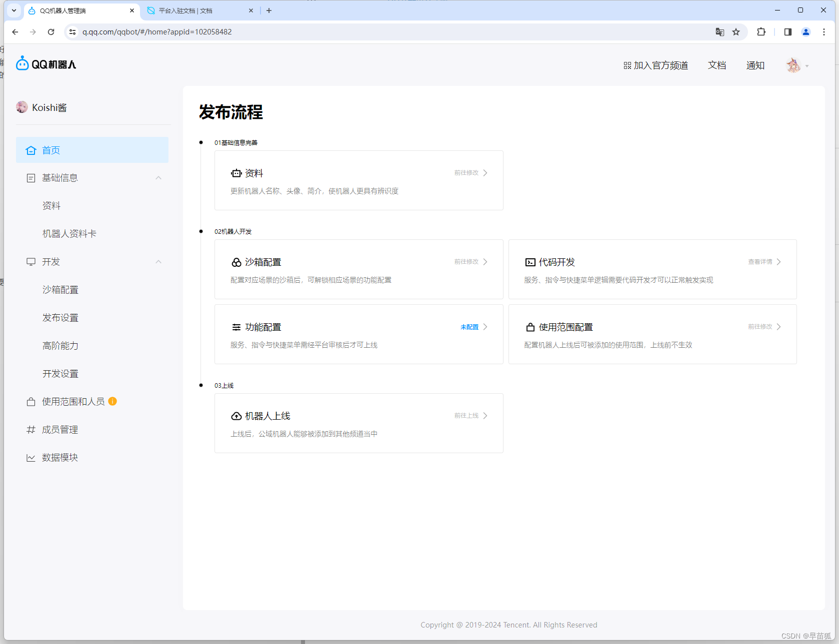Click the hash icon beside 成员管理
Viewport: 839px width, 644px height.
[x=31, y=430]
